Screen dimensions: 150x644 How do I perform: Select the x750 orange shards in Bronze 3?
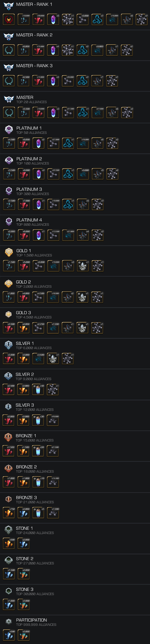pyautogui.click(x=9, y=513)
